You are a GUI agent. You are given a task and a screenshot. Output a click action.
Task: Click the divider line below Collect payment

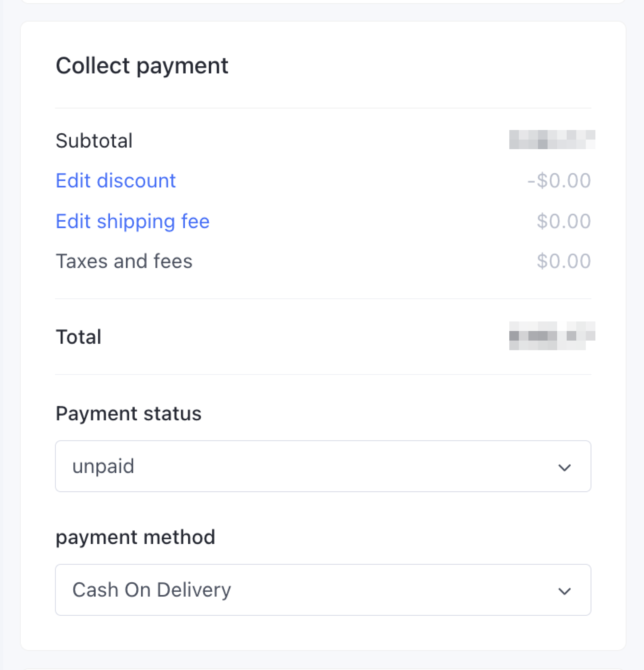[323, 108]
